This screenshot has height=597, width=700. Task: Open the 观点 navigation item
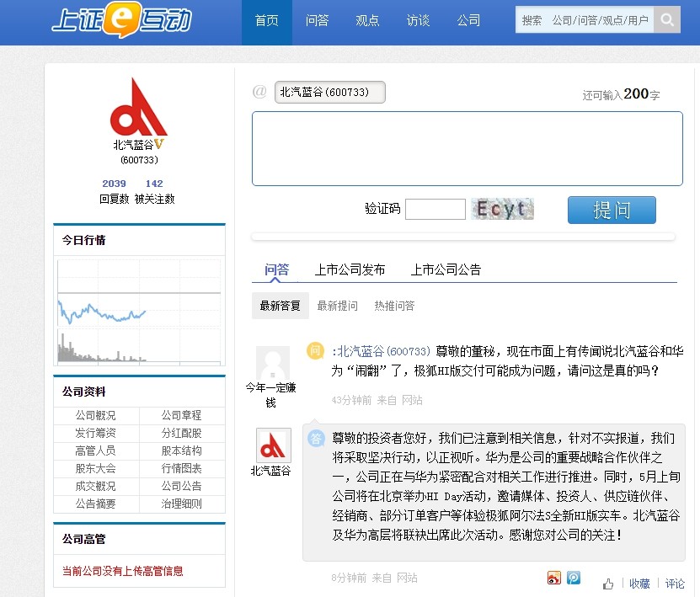[x=367, y=20]
